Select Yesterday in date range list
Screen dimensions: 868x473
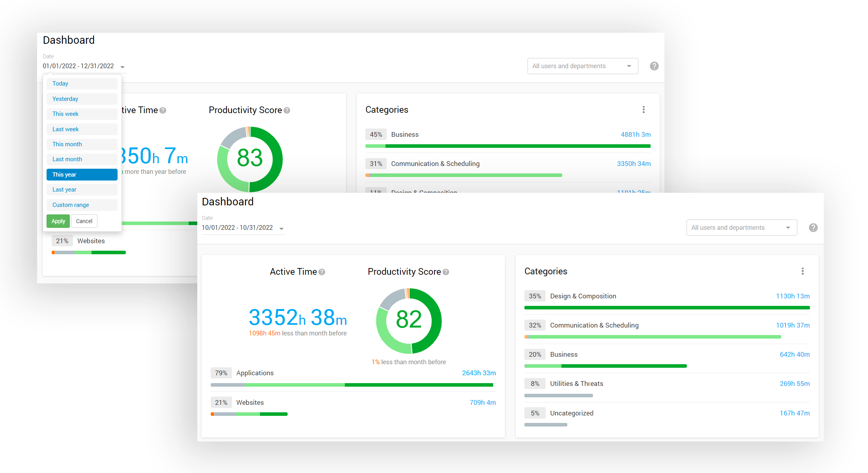tap(82, 99)
